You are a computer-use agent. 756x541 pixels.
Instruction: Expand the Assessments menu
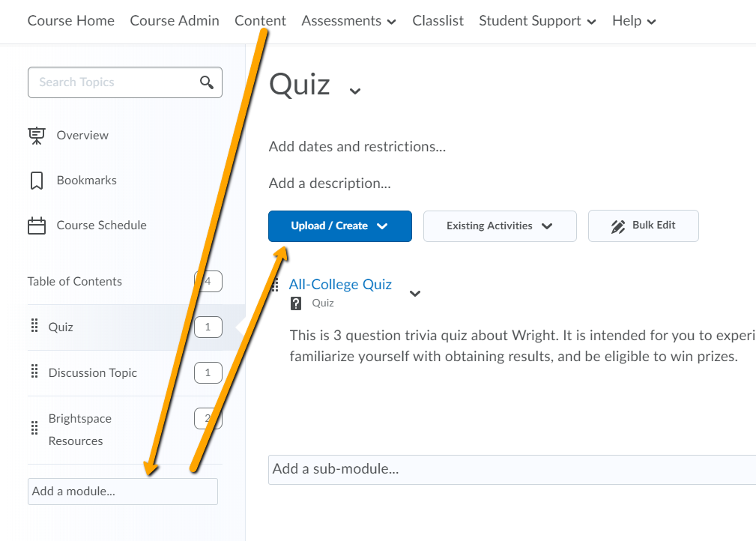click(348, 21)
